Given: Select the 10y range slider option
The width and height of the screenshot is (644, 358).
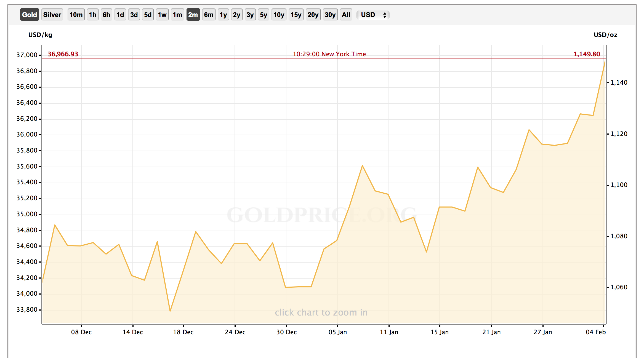Looking at the screenshot, I should (279, 15).
